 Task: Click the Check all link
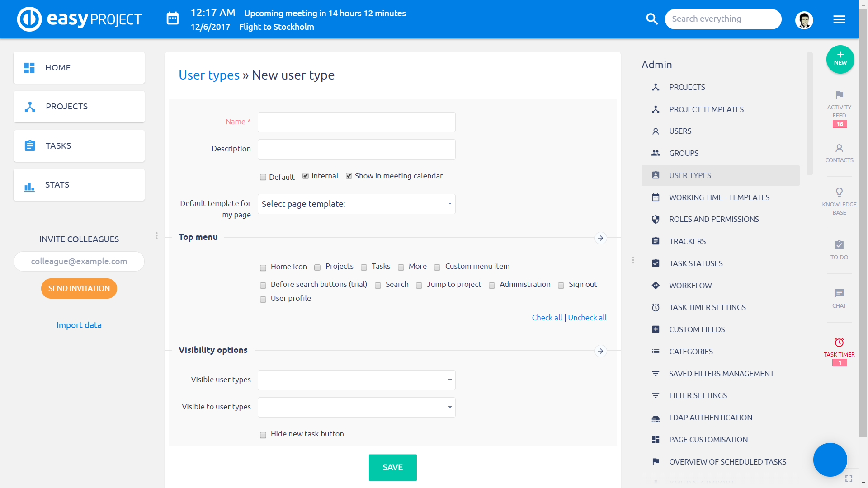547,318
